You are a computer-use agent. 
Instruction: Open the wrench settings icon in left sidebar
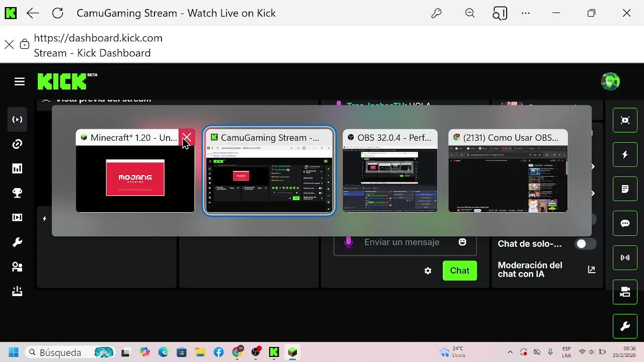(x=18, y=242)
